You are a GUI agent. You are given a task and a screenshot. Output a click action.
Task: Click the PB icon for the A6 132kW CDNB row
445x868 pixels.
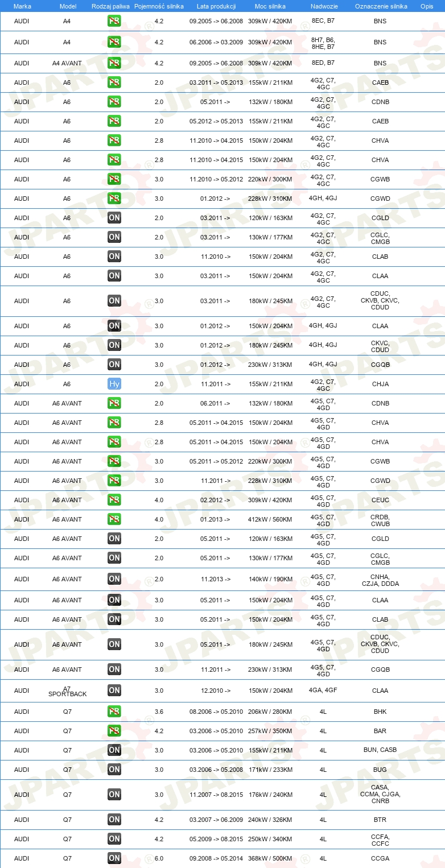pyautogui.click(x=114, y=102)
